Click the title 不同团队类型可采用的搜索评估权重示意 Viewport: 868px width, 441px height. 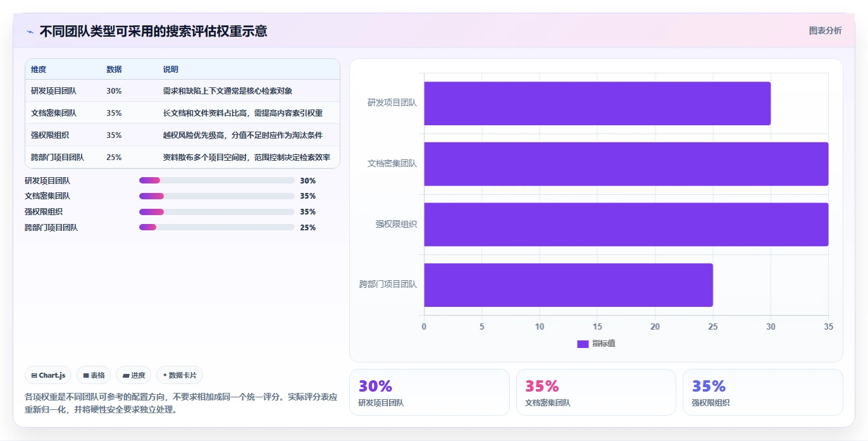153,31
